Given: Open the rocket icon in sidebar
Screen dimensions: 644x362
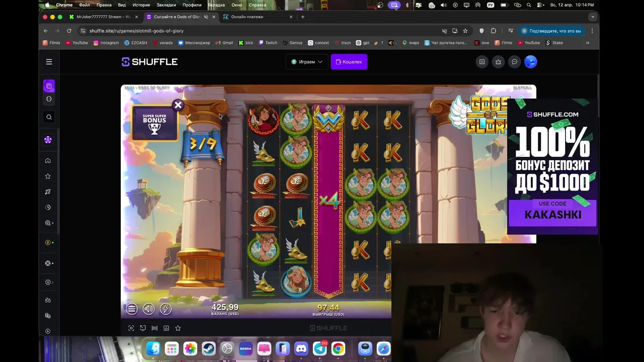Looking at the screenshot, I should pyautogui.click(x=48, y=192).
